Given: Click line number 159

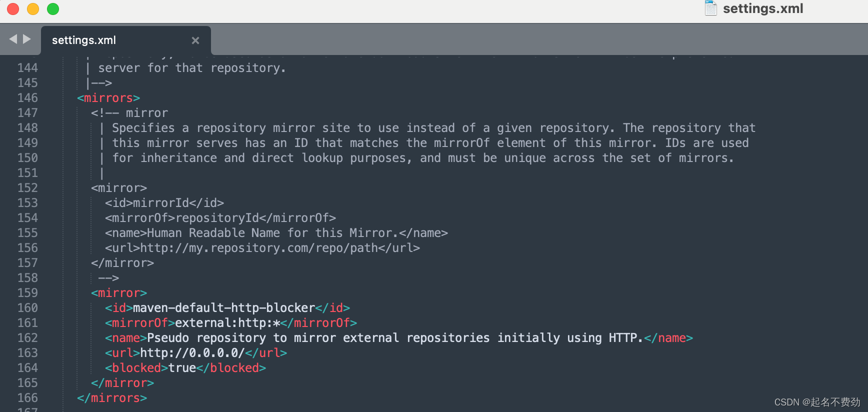Looking at the screenshot, I should point(27,292).
